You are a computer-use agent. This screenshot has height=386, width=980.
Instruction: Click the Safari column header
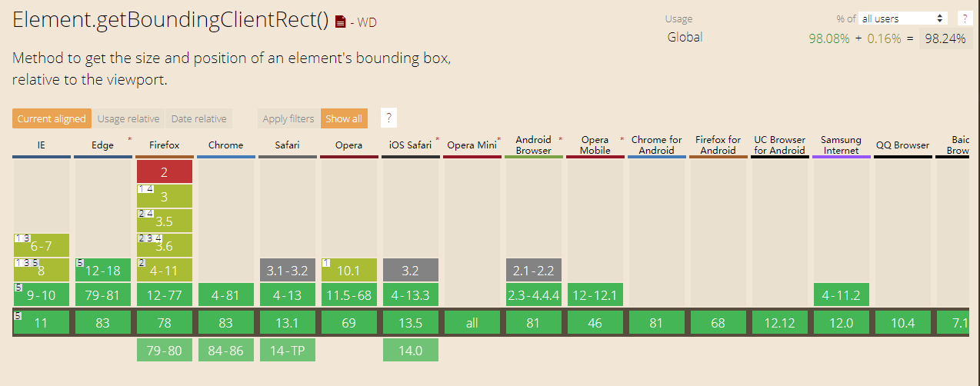[287, 145]
